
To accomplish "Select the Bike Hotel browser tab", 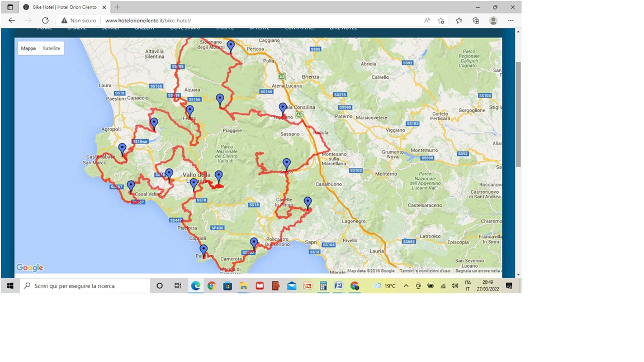I will [x=61, y=7].
